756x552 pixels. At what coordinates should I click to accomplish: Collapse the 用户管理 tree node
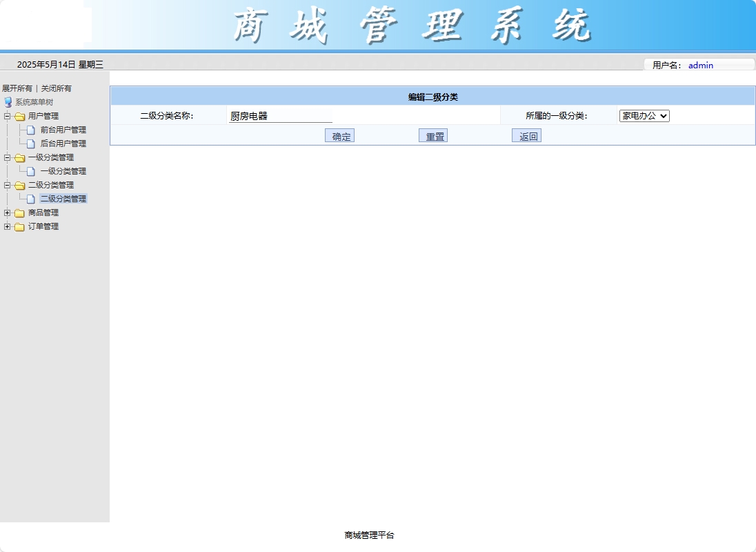(6, 116)
